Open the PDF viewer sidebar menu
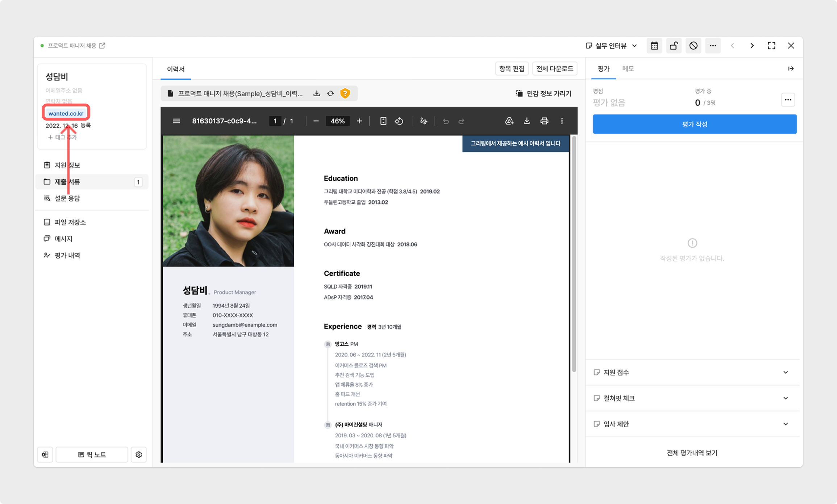 click(176, 121)
